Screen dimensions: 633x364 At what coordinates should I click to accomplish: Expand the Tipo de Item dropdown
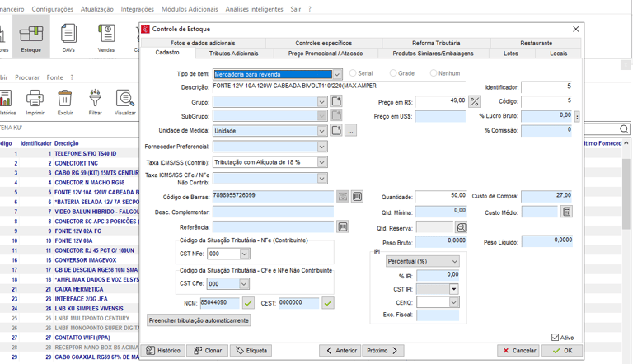click(336, 75)
